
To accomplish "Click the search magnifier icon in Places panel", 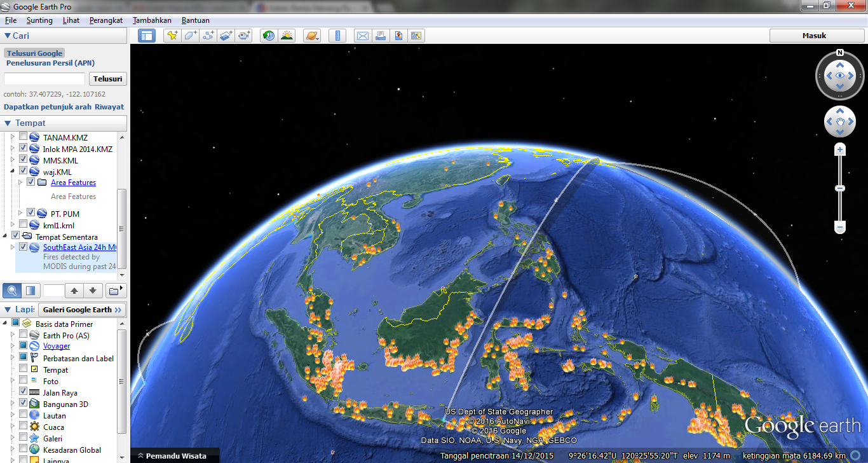I will click(12, 291).
